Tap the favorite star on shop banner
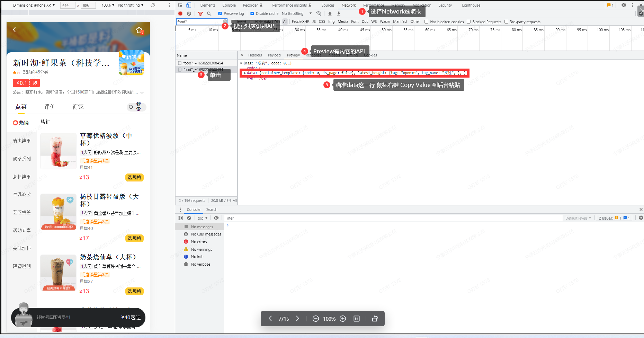 coord(139,30)
